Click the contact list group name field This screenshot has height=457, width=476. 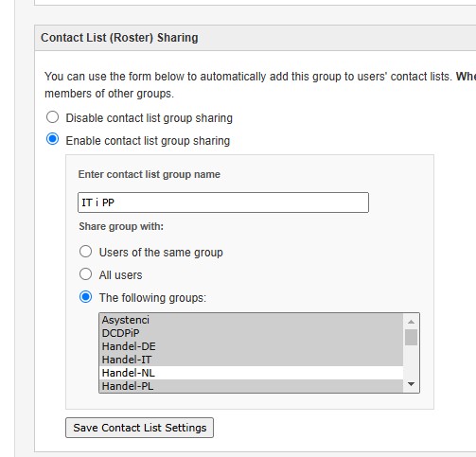(x=223, y=202)
